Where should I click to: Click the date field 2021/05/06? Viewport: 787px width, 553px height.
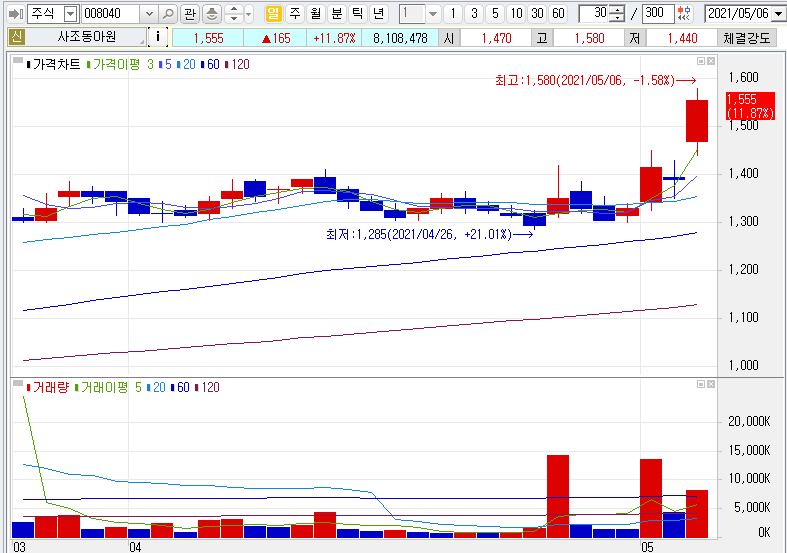coord(739,14)
